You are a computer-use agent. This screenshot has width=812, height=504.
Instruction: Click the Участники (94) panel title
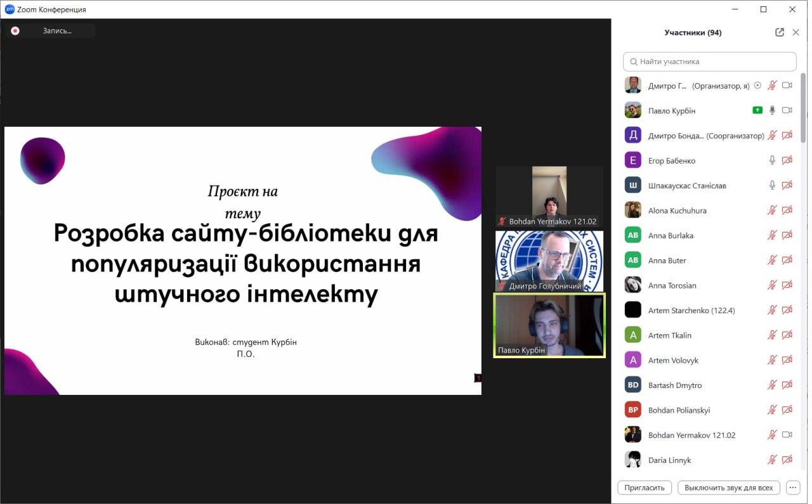(x=693, y=32)
